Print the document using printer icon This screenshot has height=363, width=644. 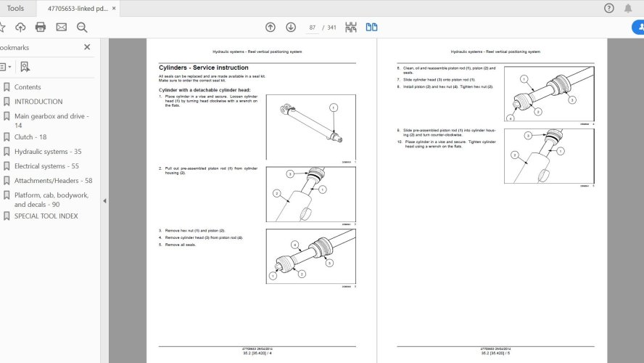41,28
